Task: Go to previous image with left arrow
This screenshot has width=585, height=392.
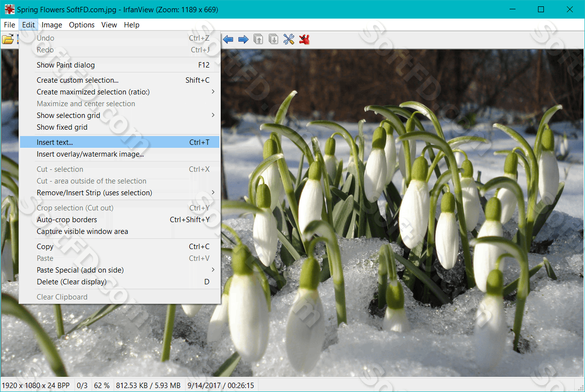Action: point(228,39)
